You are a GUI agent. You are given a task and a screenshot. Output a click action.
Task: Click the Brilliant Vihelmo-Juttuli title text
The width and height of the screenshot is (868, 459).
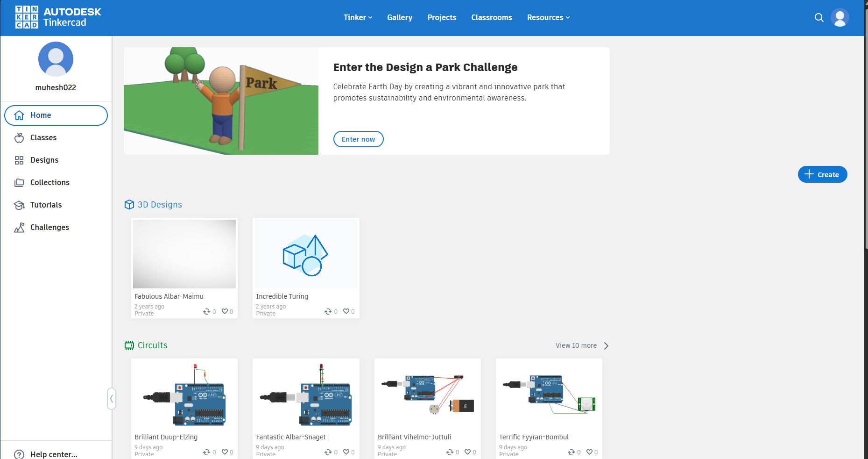coord(414,437)
